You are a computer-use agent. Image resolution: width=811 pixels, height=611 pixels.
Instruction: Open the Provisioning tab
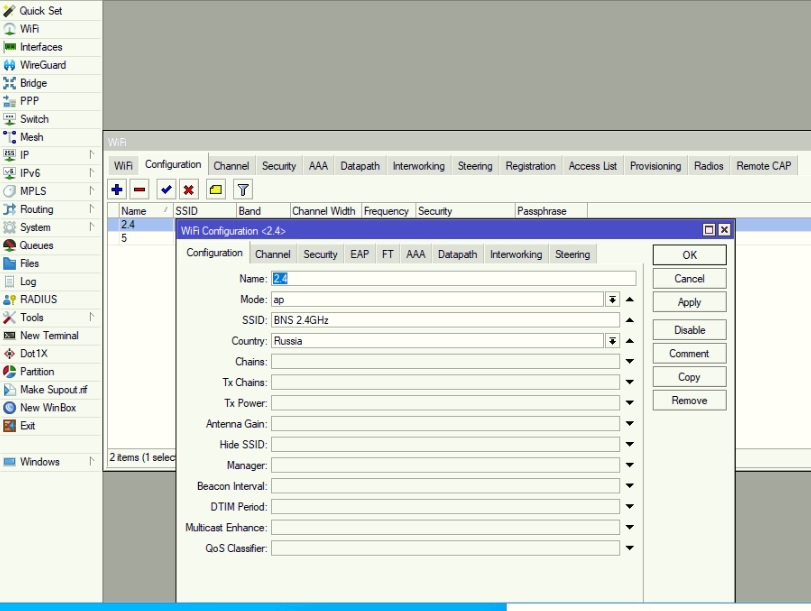click(x=655, y=166)
